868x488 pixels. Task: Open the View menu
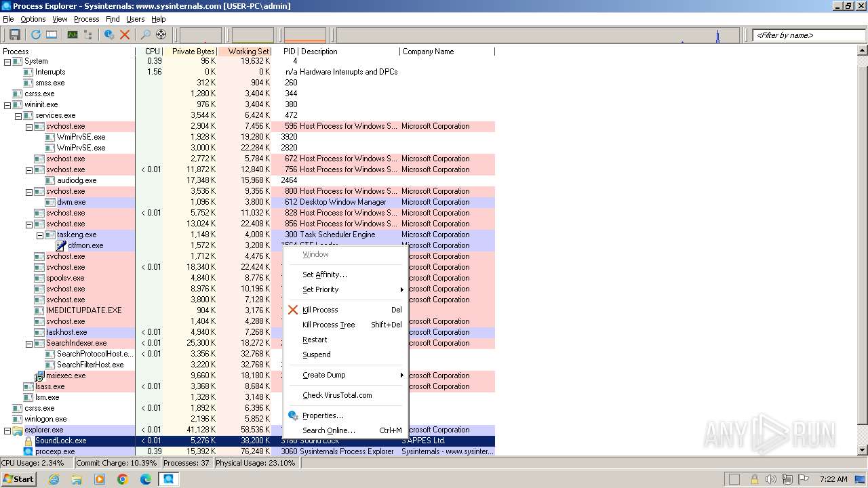[60, 19]
